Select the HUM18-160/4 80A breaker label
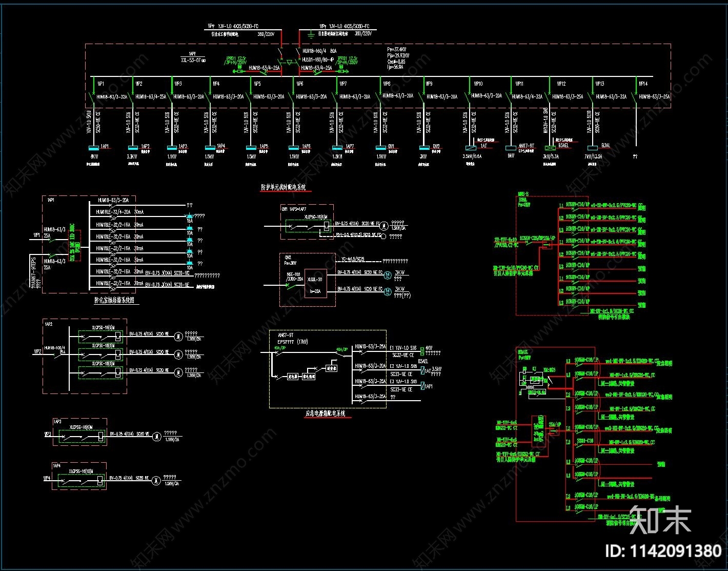Image resolution: width=728 pixels, height=571 pixels. [x=319, y=51]
